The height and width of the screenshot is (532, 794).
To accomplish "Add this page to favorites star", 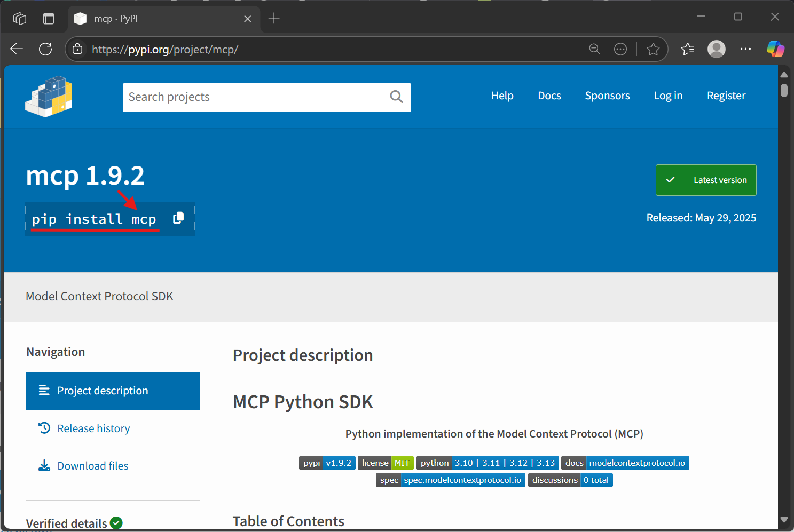I will click(x=653, y=49).
